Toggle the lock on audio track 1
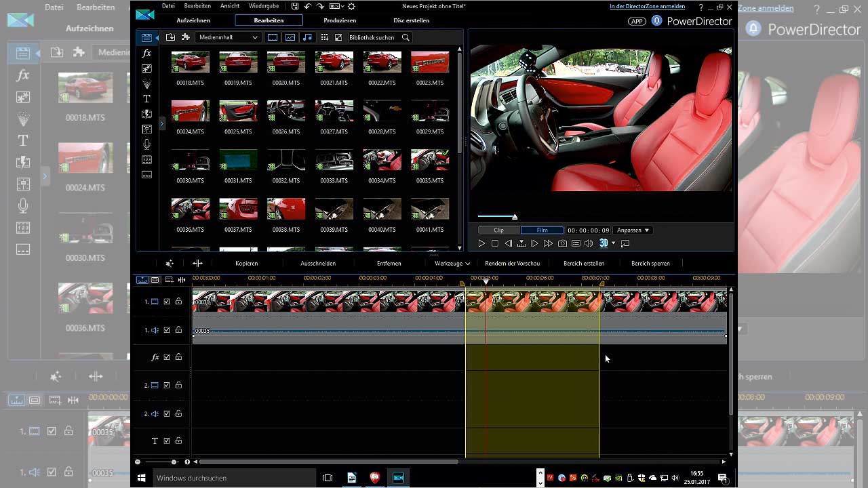Screen dimensions: 868x488 pos(178,330)
